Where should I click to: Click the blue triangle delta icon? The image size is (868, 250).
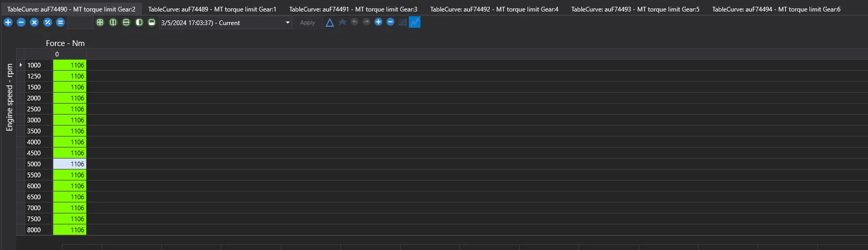[330, 22]
